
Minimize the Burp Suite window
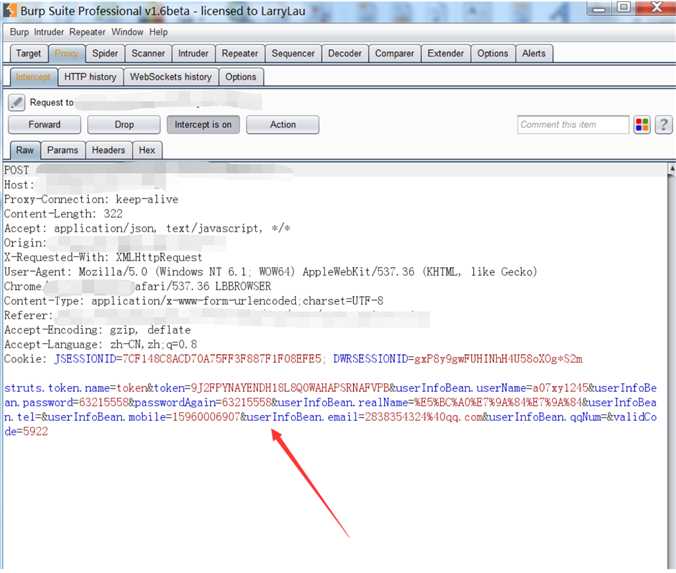(598, 8)
